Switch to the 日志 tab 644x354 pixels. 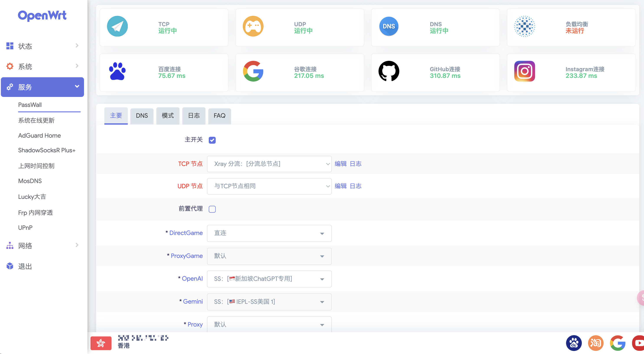[194, 116]
